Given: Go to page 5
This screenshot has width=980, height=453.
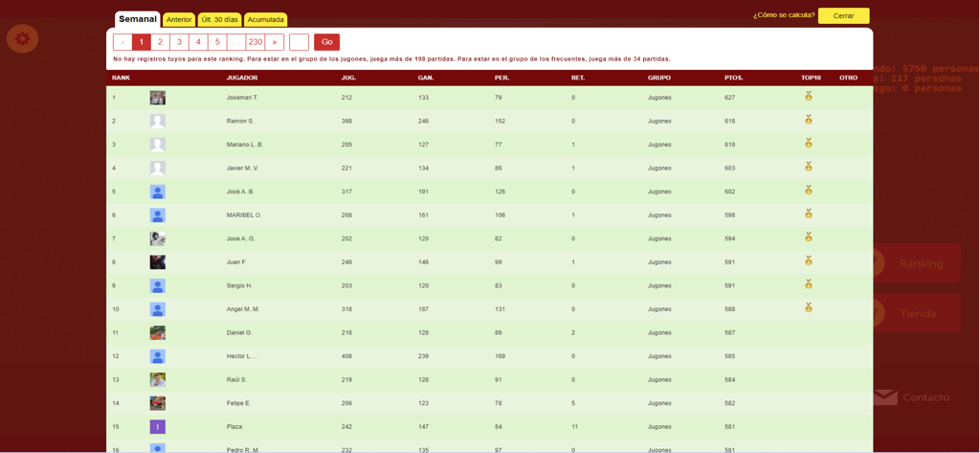Looking at the screenshot, I should click(x=217, y=42).
